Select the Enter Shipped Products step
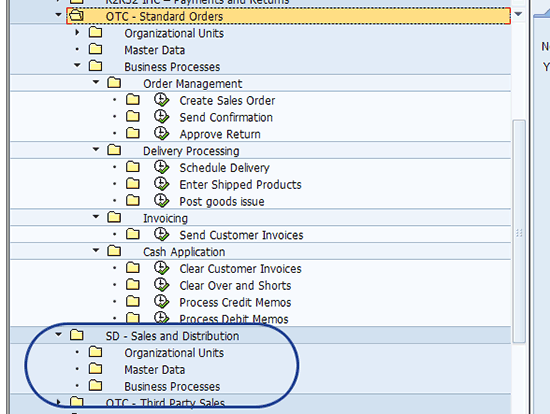 [x=241, y=185]
